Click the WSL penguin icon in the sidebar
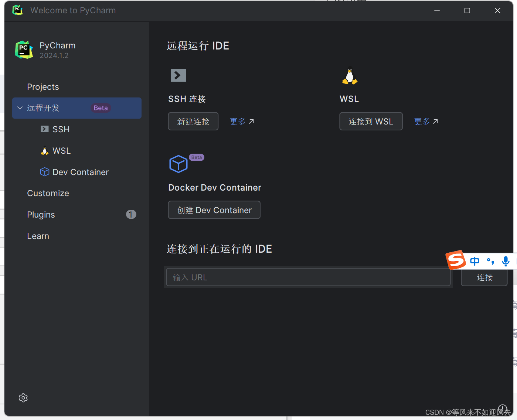This screenshot has width=517, height=420. (45, 151)
